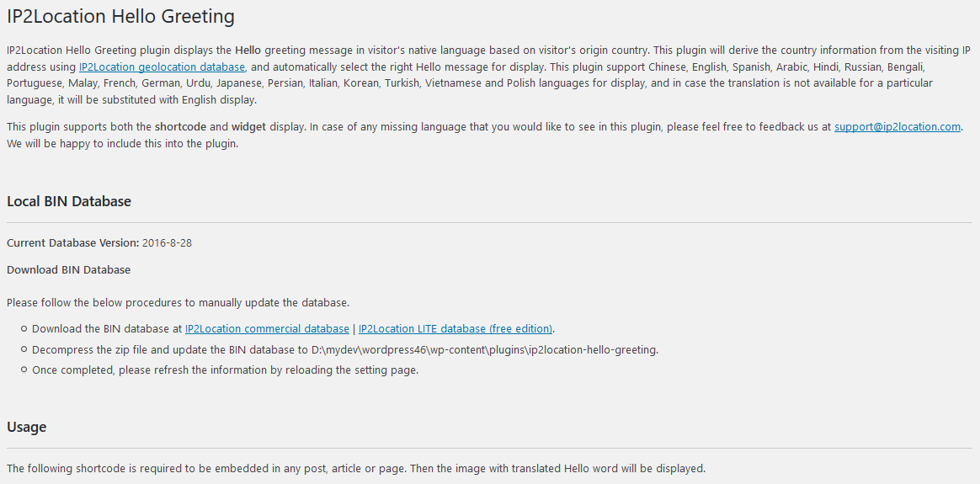Click the support@ip2location.com email link

click(897, 127)
